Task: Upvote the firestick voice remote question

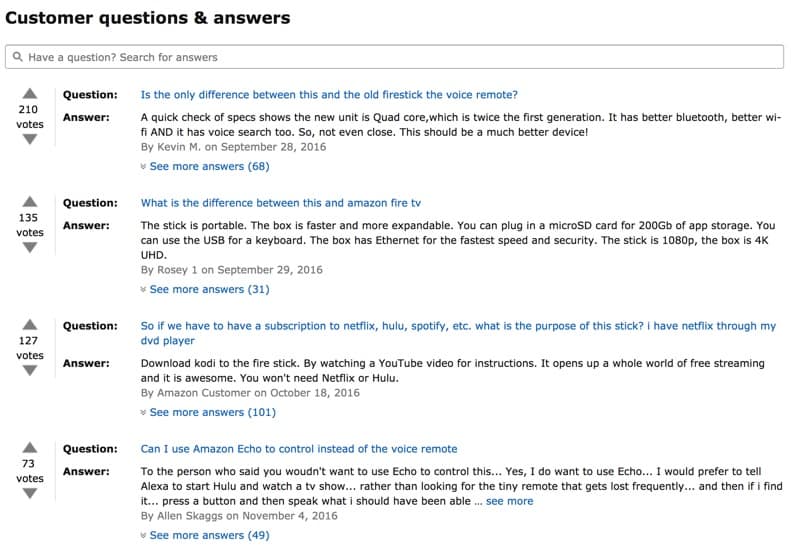Action: [29, 91]
